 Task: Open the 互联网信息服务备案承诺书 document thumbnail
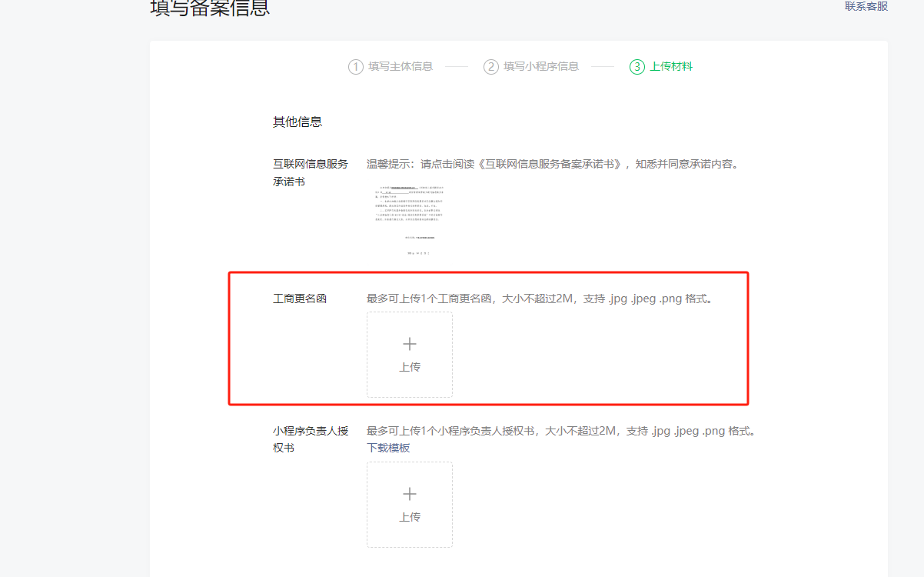410,219
